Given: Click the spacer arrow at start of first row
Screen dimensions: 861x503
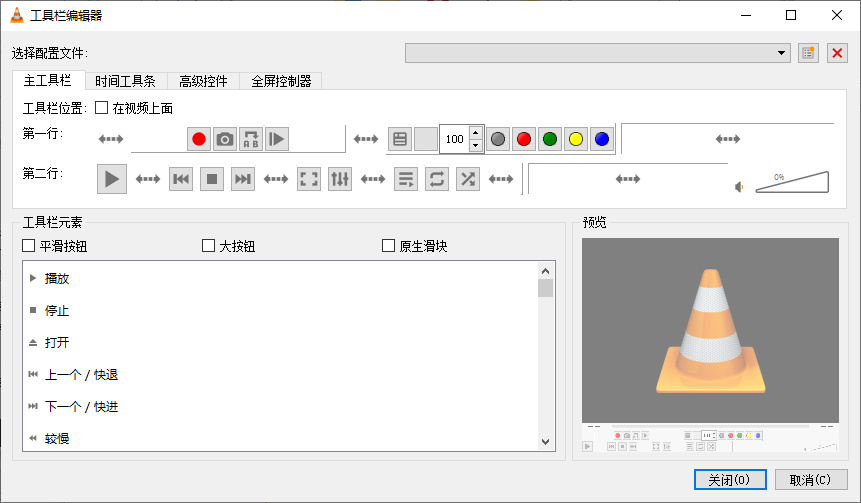Looking at the screenshot, I should coord(111,139).
